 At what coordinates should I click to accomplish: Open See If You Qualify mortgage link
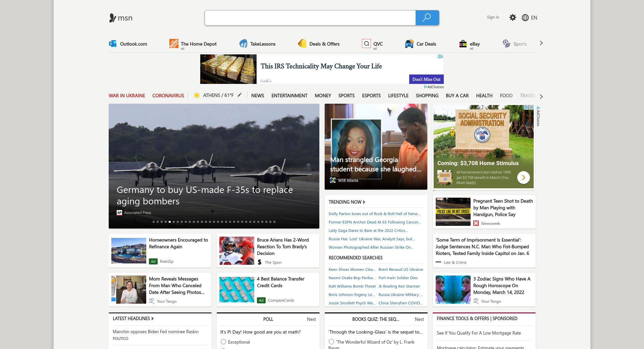point(479,333)
